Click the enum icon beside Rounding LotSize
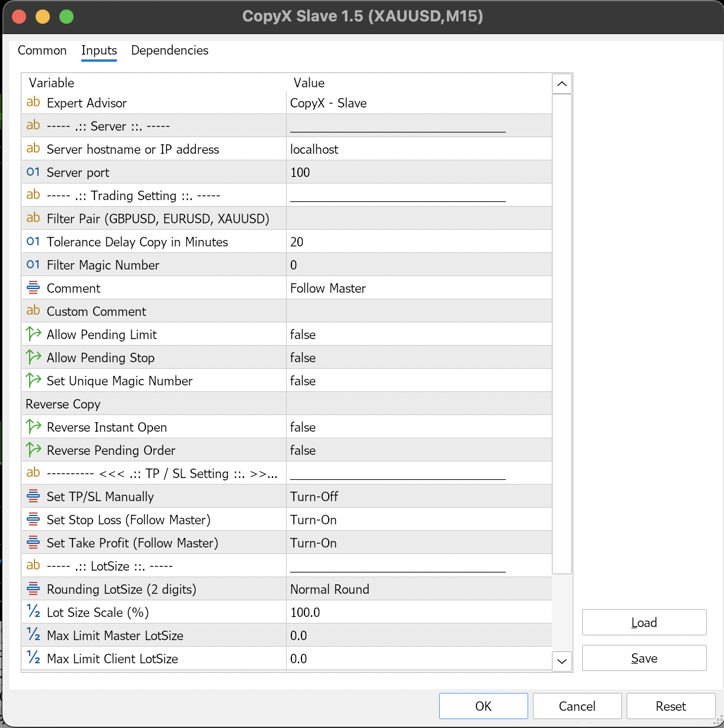 pos(33,589)
